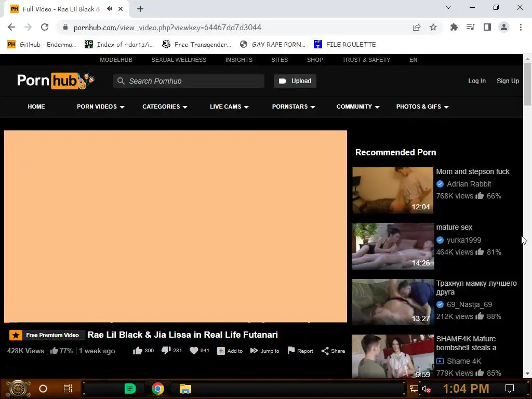532x399 pixels.
Task: Click the muted volume icon in the tray
Action: (426, 389)
